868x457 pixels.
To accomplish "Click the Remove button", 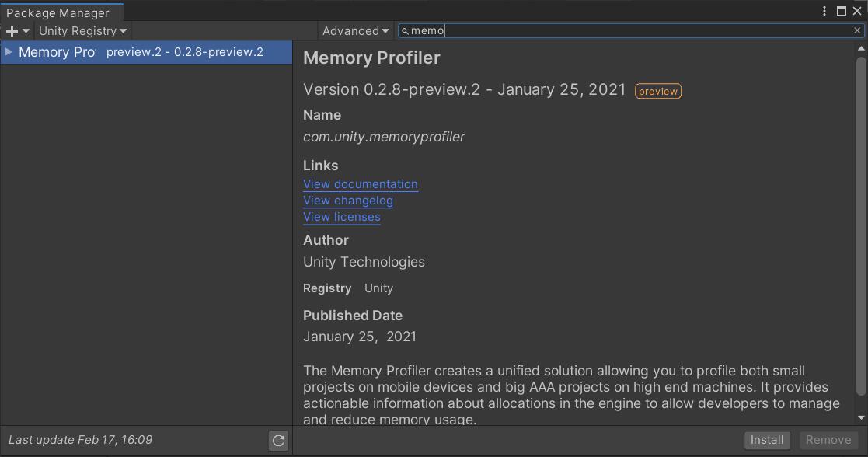I will pyautogui.click(x=828, y=440).
